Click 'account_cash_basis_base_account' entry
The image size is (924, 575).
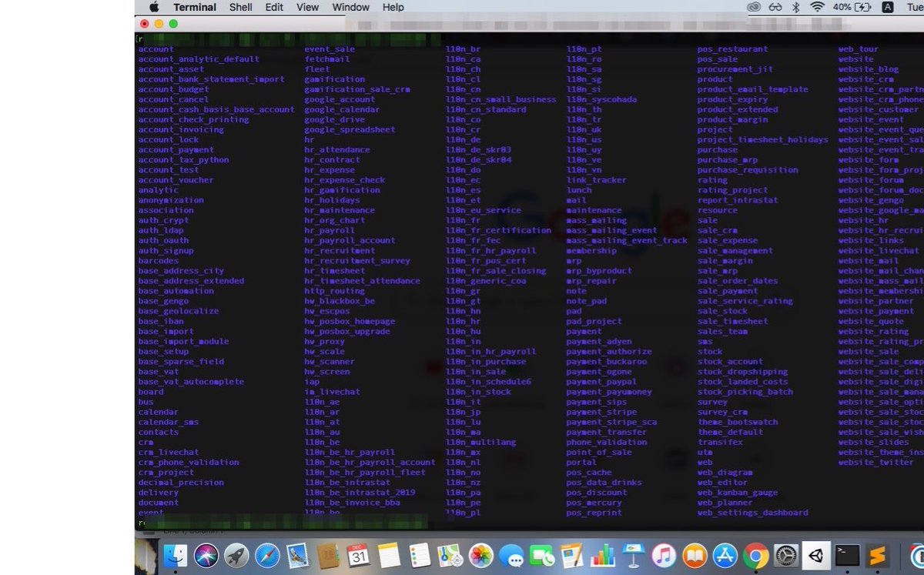point(216,109)
